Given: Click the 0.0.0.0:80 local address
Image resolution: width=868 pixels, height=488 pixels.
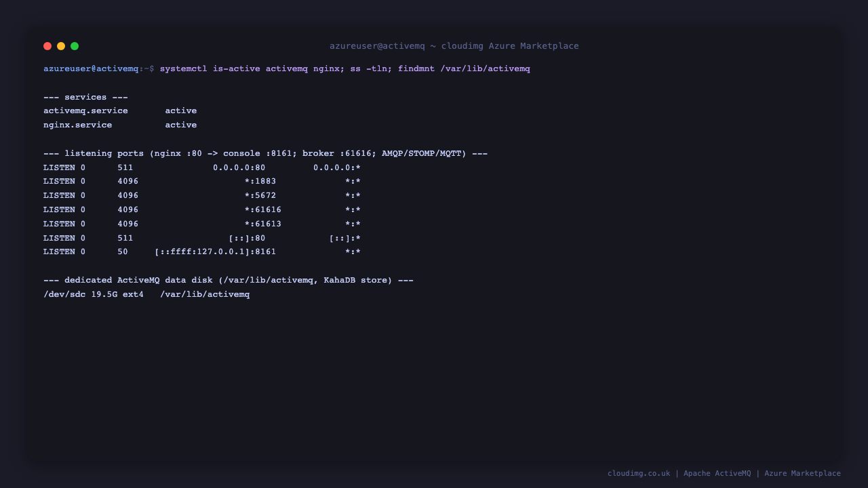Looking at the screenshot, I should tap(239, 167).
